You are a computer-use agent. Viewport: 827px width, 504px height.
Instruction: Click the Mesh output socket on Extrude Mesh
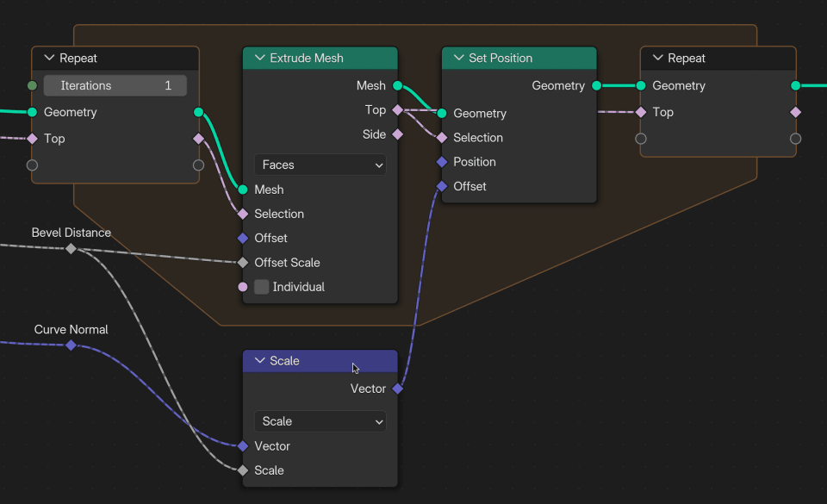click(397, 85)
